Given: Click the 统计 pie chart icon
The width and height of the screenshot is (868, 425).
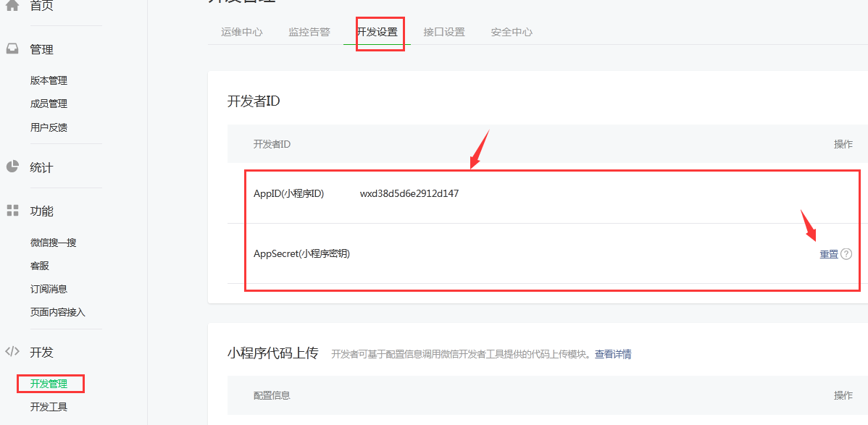Looking at the screenshot, I should click(12, 167).
